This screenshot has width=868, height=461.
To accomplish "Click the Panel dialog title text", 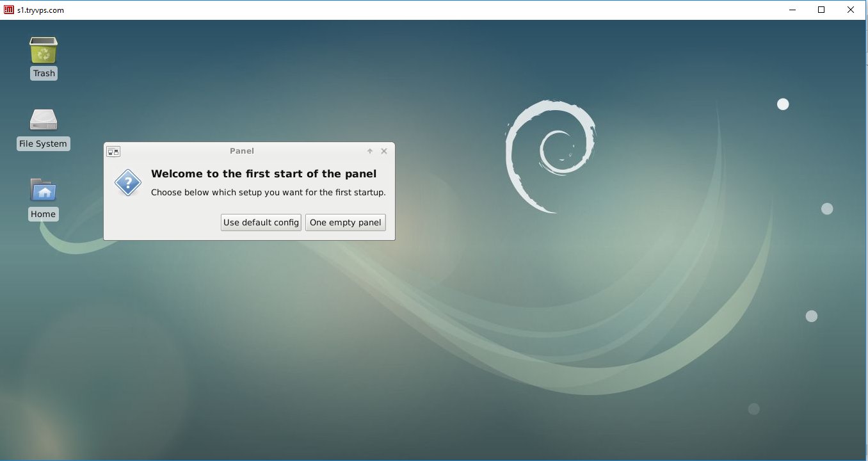I will coord(242,151).
